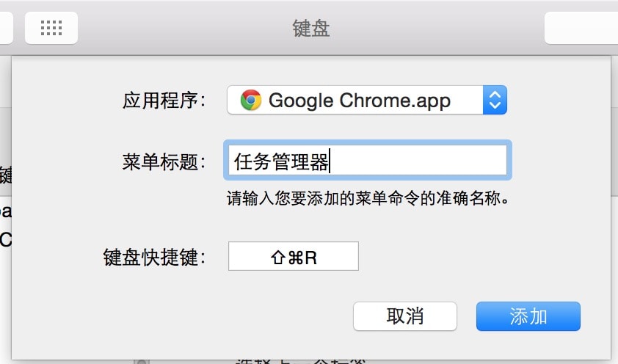Click the 键盘快捷键 label
618x364 pixels.
(154, 258)
